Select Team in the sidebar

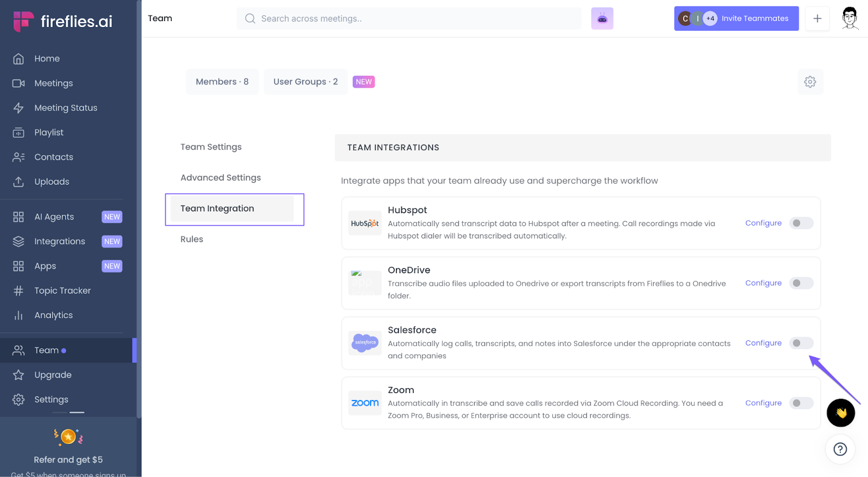click(x=67, y=350)
